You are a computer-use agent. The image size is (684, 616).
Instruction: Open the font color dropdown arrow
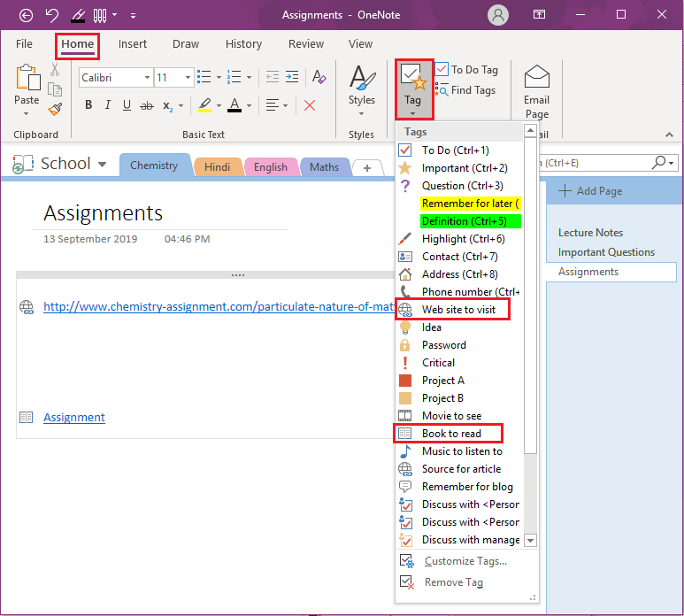point(249,105)
